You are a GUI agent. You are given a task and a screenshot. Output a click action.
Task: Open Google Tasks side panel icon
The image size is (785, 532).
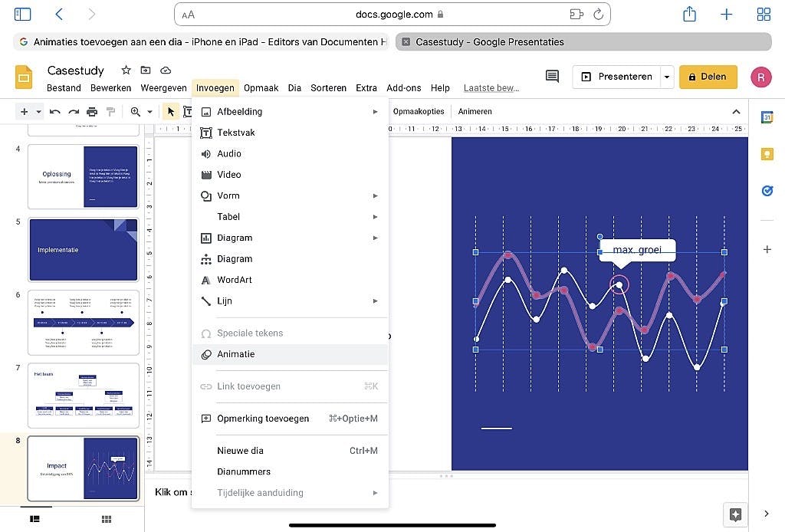pyautogui.click(x=767, y=191)
